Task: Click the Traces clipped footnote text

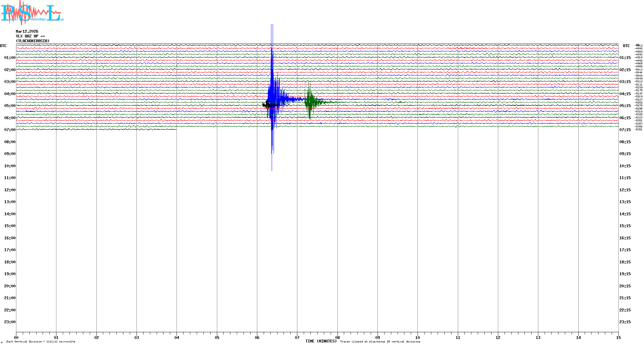Action: [x=380, y=342]
